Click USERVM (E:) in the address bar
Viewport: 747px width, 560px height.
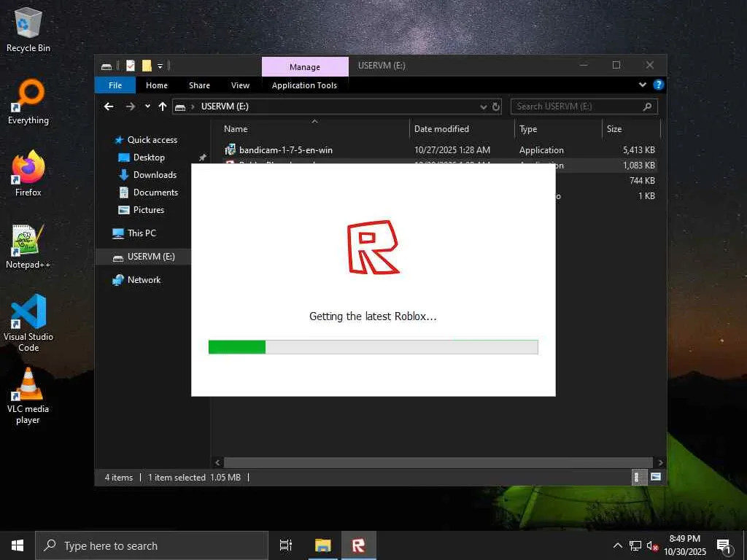[225, 106]
